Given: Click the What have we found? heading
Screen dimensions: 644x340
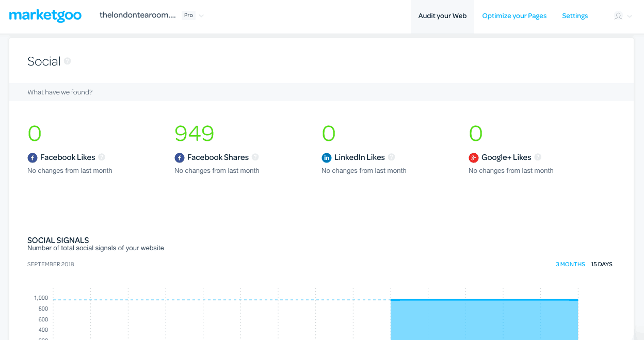Looking at the screenshot, I should pyautogui.click(x=60, y=92).
